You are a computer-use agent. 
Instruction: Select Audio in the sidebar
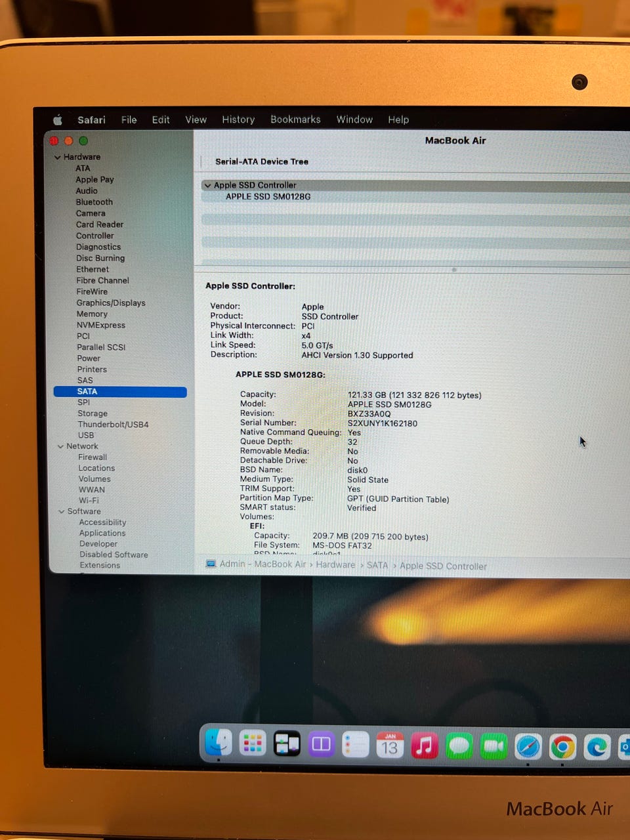[87, 191]
